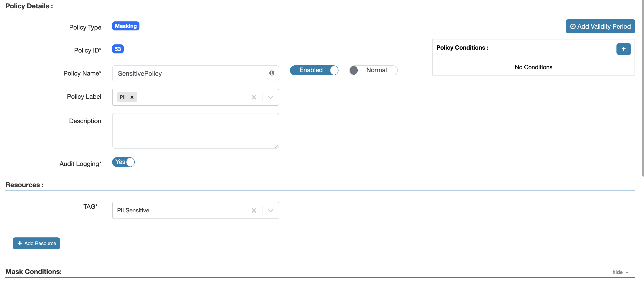Select the Masking policy type badge
644x285 pixels.
tap(125, 26)
